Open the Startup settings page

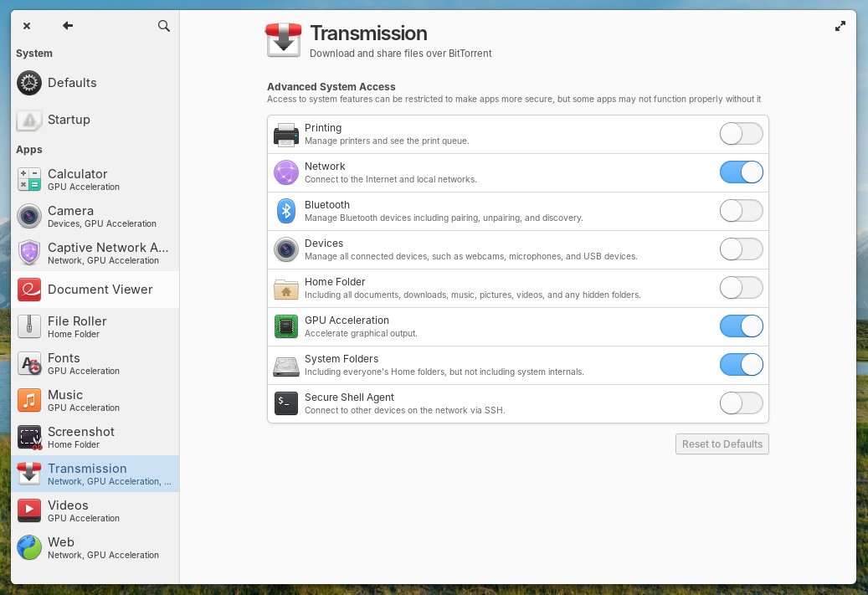tap(95, 120)
